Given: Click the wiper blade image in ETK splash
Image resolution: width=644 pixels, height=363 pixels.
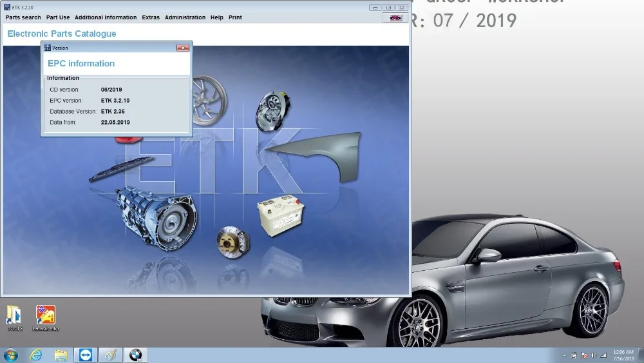Looking at the screenshot, I should [x=121, y=168].
